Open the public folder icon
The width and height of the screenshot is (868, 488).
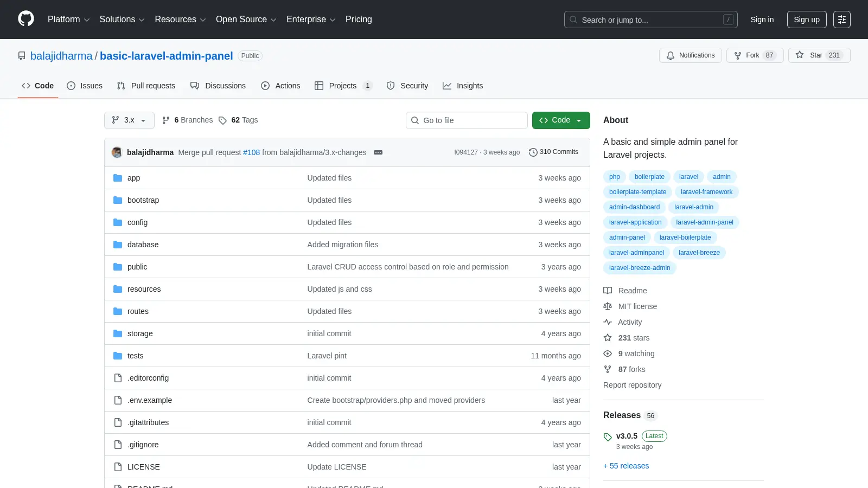click(118, 267)
